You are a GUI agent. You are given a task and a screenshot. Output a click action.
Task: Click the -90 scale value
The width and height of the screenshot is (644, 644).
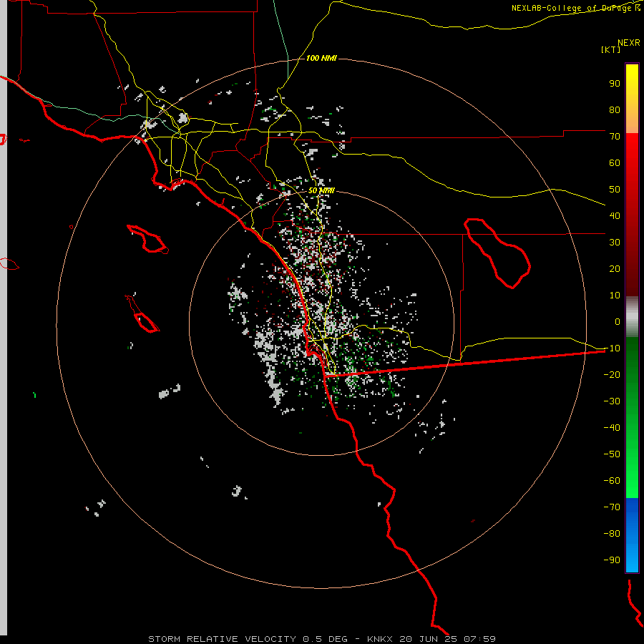pyautogui.click(x=612, y=560)
